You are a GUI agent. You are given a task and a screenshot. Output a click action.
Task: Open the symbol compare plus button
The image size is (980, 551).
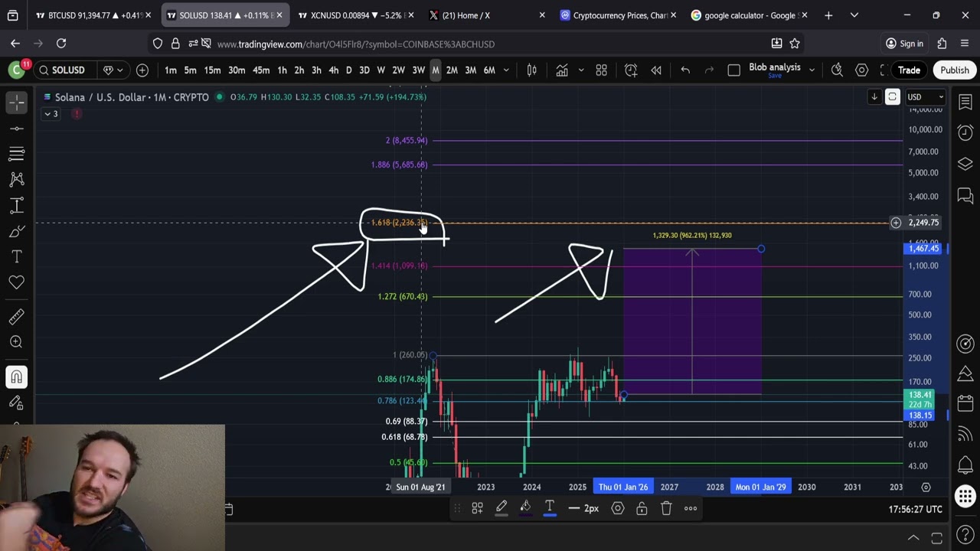click(x=142, y=70)
